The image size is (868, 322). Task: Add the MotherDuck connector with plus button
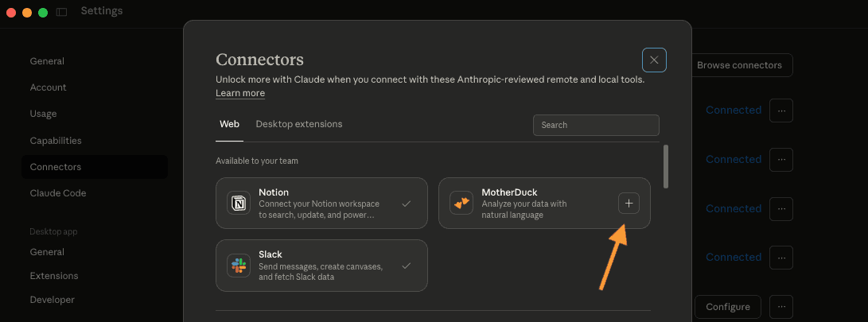click(x=629, y=203)
